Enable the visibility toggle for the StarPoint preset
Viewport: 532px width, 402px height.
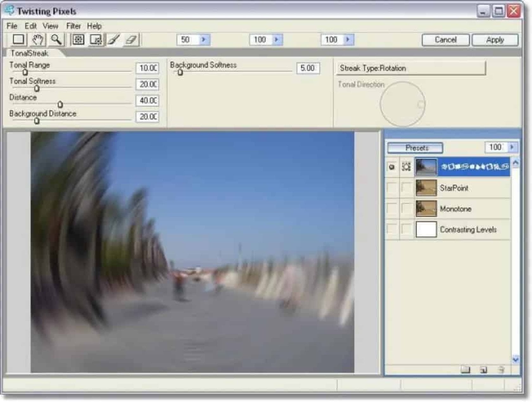click(x=391, y=188)
